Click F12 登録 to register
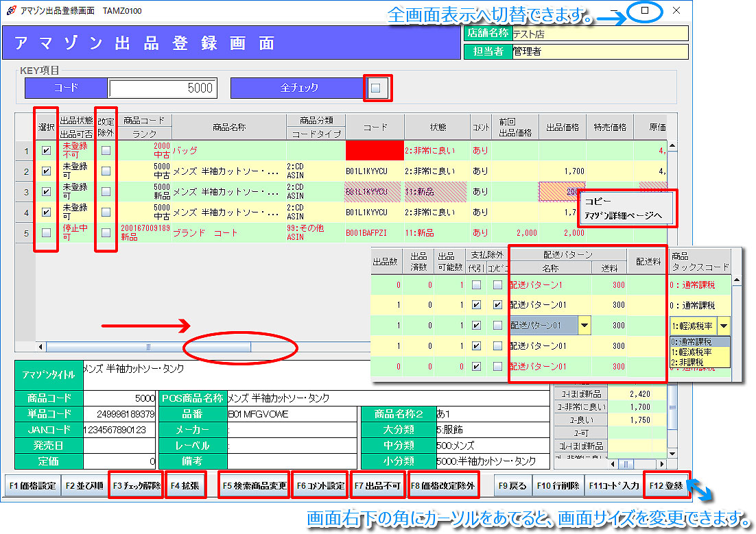 coord(665,486)
